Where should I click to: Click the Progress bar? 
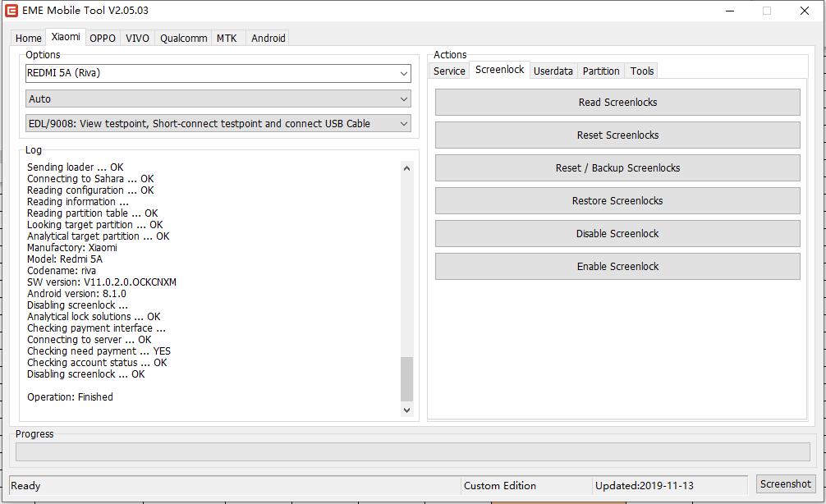click(412, 451)
